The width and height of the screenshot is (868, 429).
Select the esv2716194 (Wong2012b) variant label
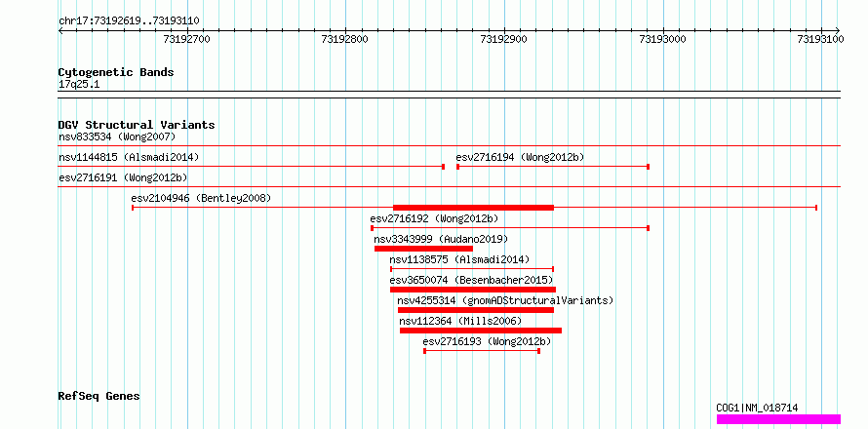pos(521,157)
